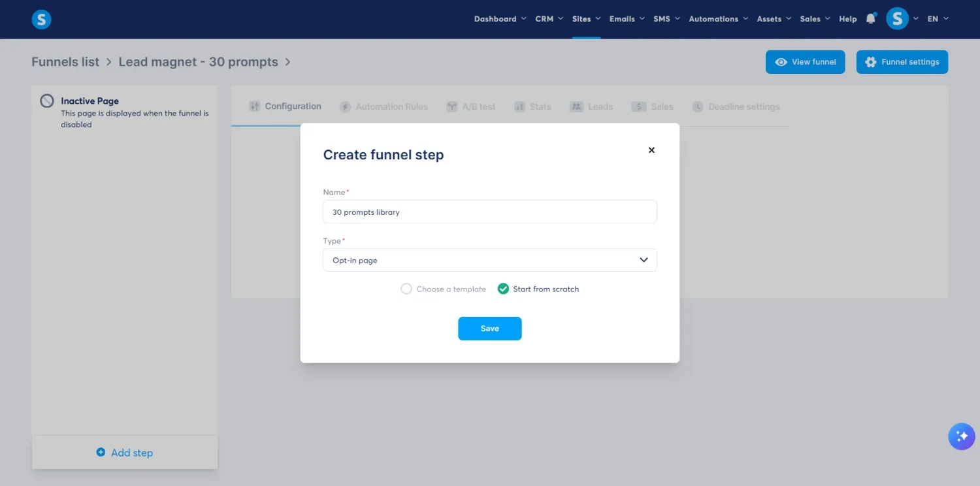Open the Sales menu in the top navigation

click(x=815, y=19)
